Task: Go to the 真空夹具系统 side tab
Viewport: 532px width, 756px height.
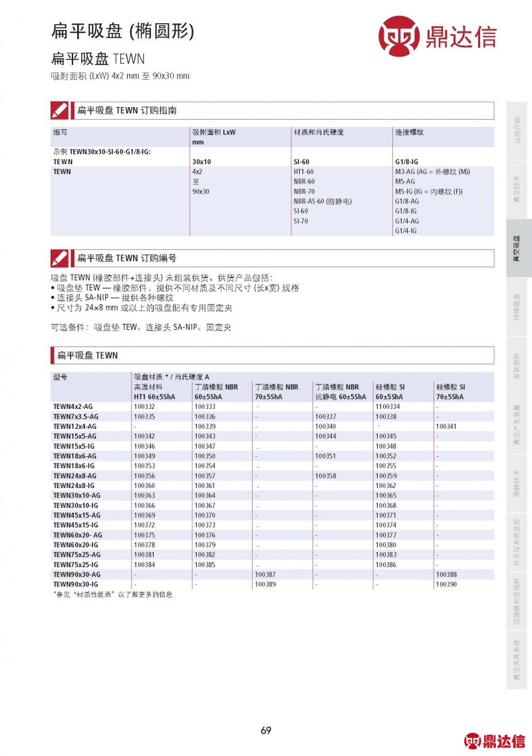Action: click(517, 660)
